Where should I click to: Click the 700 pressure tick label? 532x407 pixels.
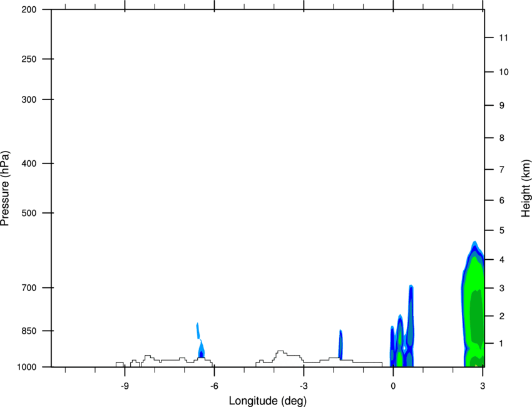pyautogui.click(x=29, y=287)
